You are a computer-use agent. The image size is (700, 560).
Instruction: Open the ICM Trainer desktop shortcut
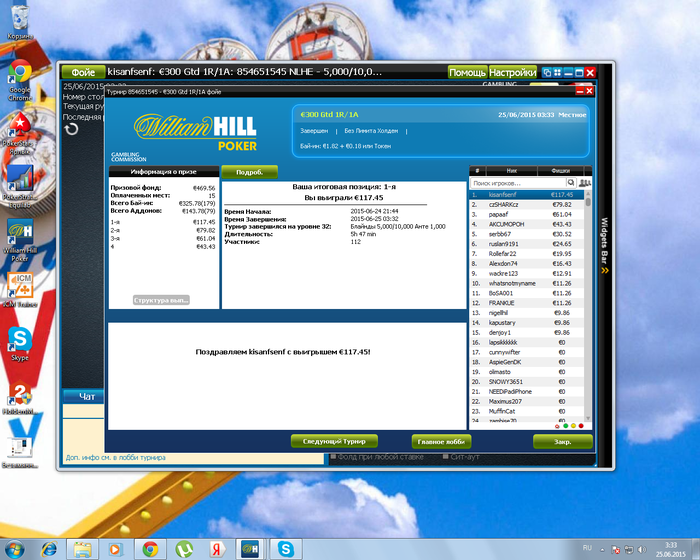[x=20, y=289]
